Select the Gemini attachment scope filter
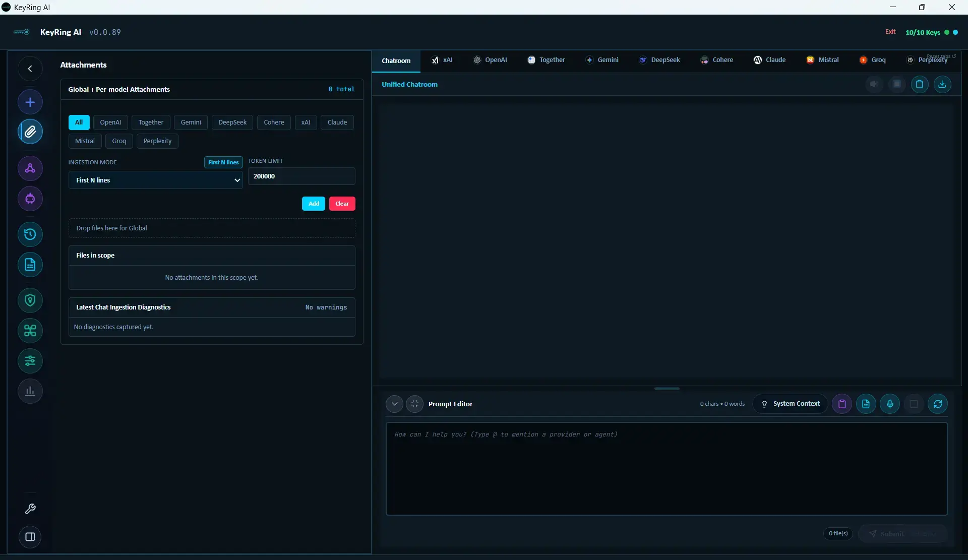This screenshot has width=968, height=560. [191, 122]
